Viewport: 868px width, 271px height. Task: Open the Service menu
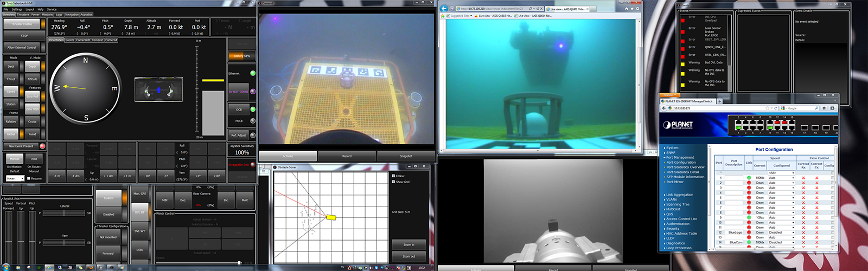(x=52, y=9)
